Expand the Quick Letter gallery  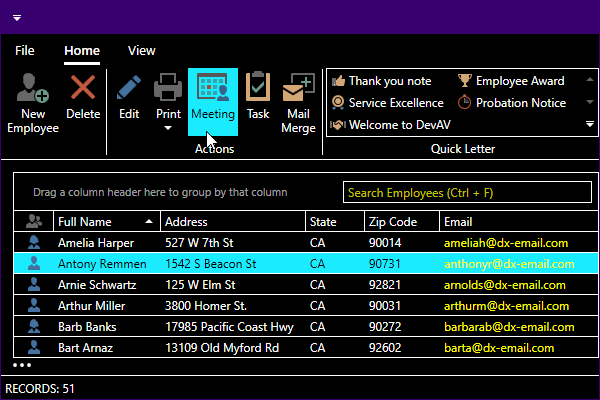[589, 125]
